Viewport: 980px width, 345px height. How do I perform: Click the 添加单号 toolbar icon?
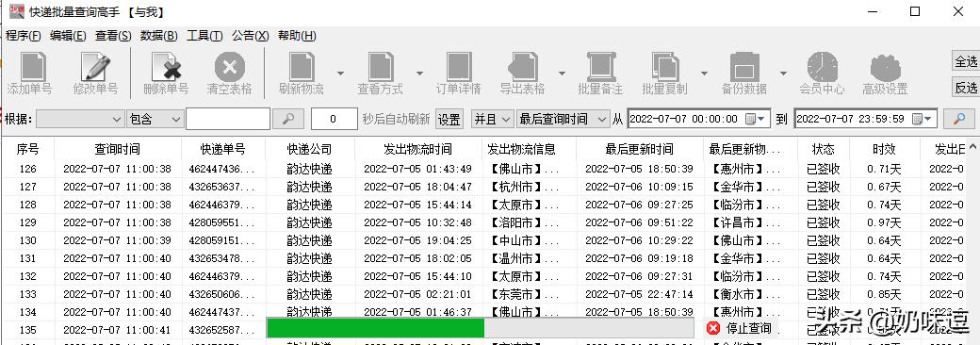pos(33,67)
